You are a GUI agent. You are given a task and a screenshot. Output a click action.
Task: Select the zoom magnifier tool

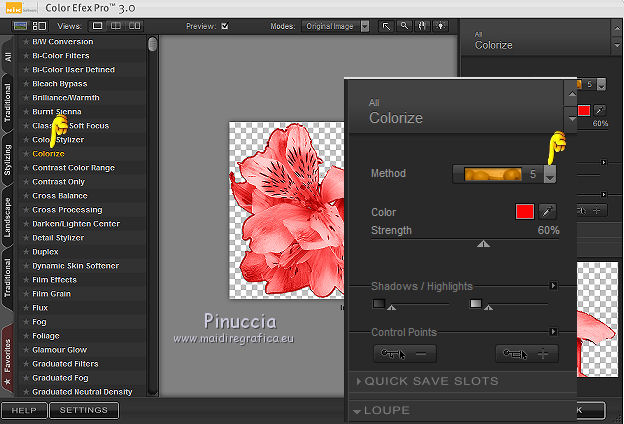point(405,26)
